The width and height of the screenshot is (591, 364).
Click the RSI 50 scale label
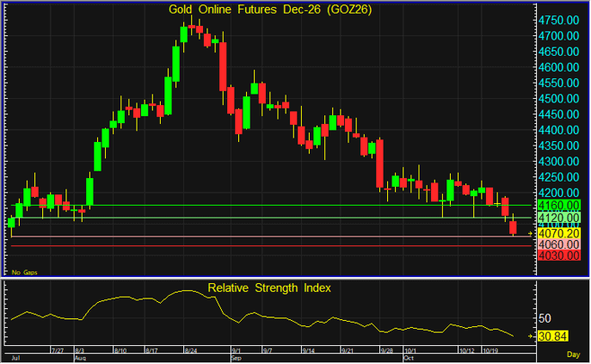click(545, 318)
